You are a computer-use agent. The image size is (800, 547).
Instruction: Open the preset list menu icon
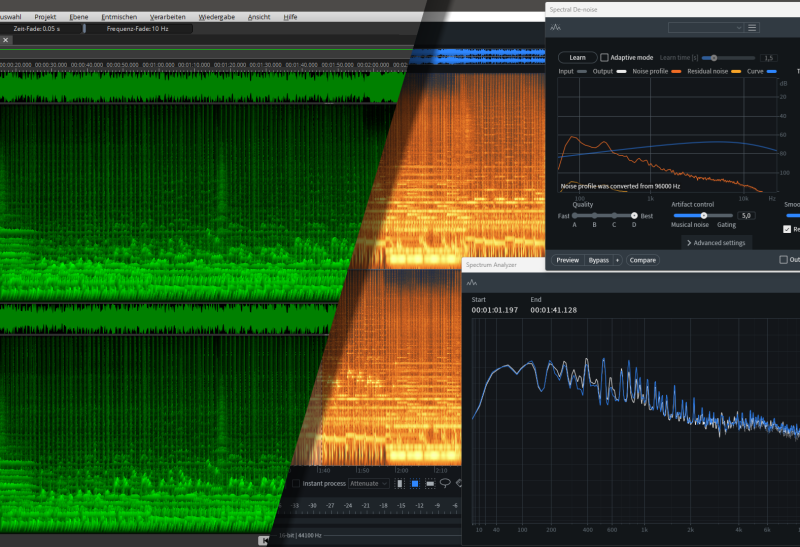click(x=753, y=28)
